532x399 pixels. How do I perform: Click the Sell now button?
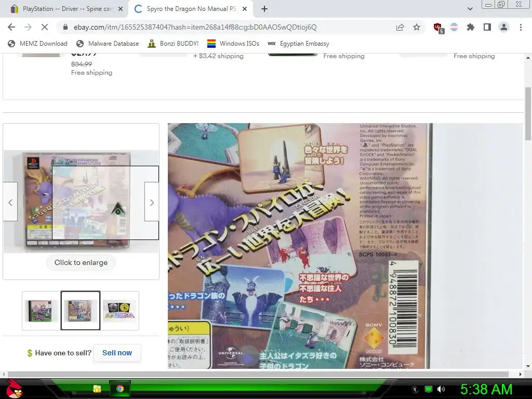tap(117, 353)
